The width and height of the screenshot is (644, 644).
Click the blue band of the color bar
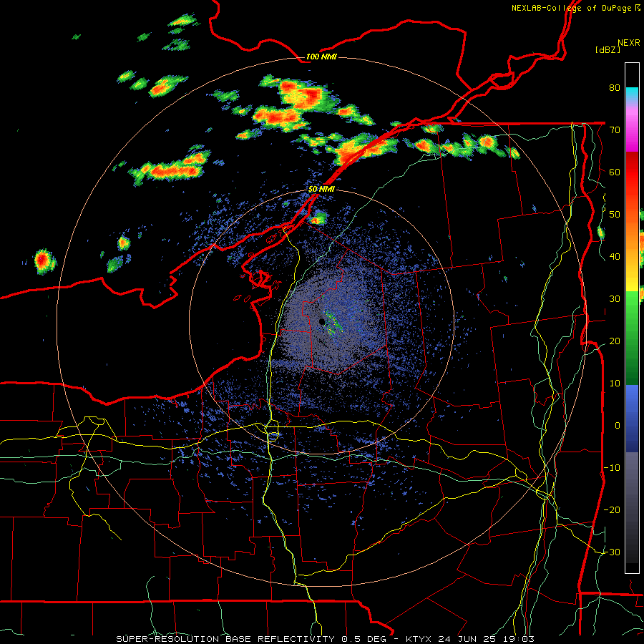point(632,418)
